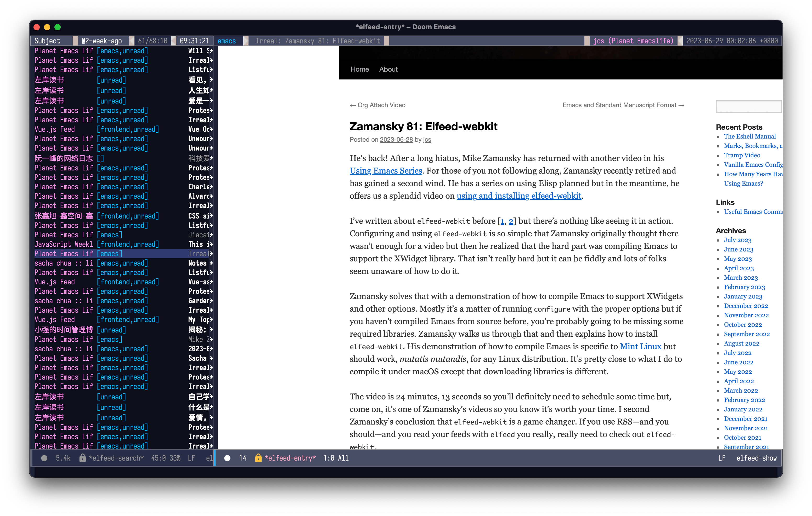This screenshot has width=812, height=516.
Task: Open the Home menu item
Action: point(359,69)
